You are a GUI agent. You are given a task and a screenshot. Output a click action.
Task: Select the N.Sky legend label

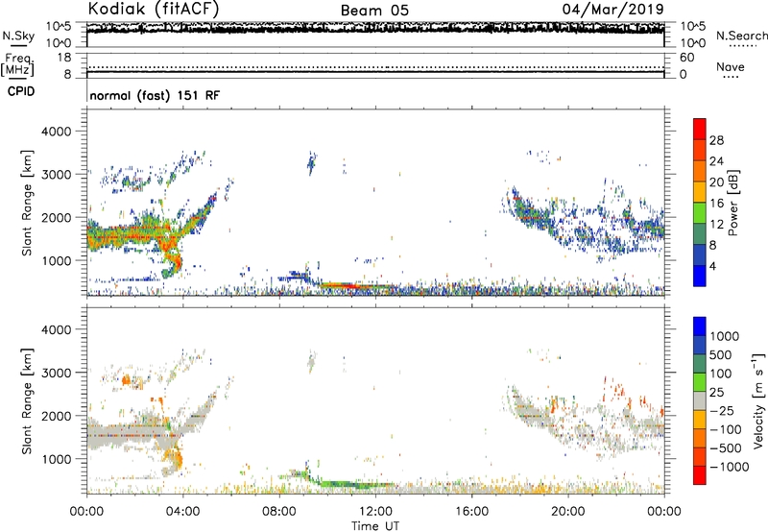(x=18, y=36)
